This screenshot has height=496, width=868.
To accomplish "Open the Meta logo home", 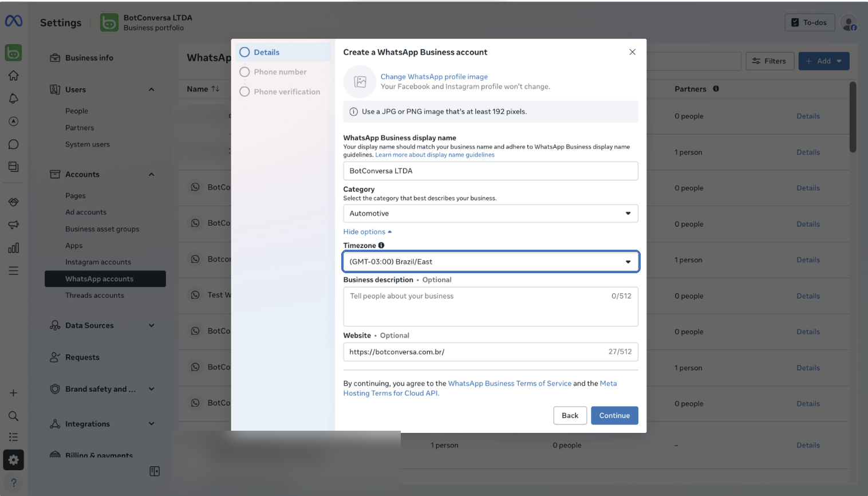I will point(14,21).
